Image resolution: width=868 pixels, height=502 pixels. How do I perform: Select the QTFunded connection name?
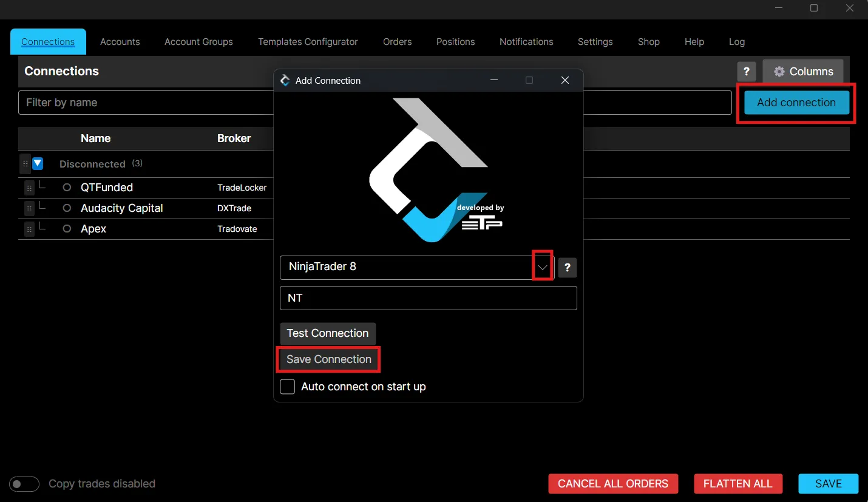point(107,188)
